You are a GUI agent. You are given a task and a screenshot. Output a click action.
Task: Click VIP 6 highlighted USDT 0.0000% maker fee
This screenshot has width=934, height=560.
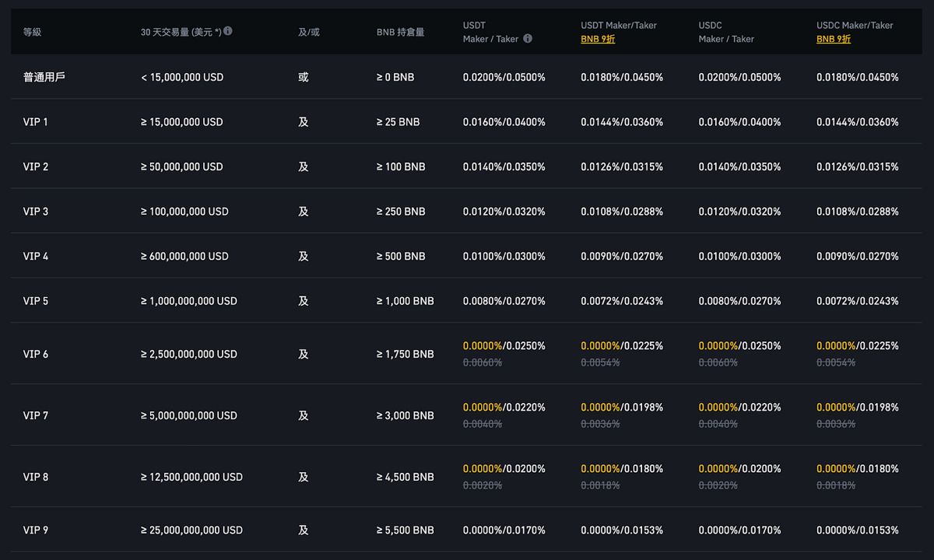click(x=483, y=346)
